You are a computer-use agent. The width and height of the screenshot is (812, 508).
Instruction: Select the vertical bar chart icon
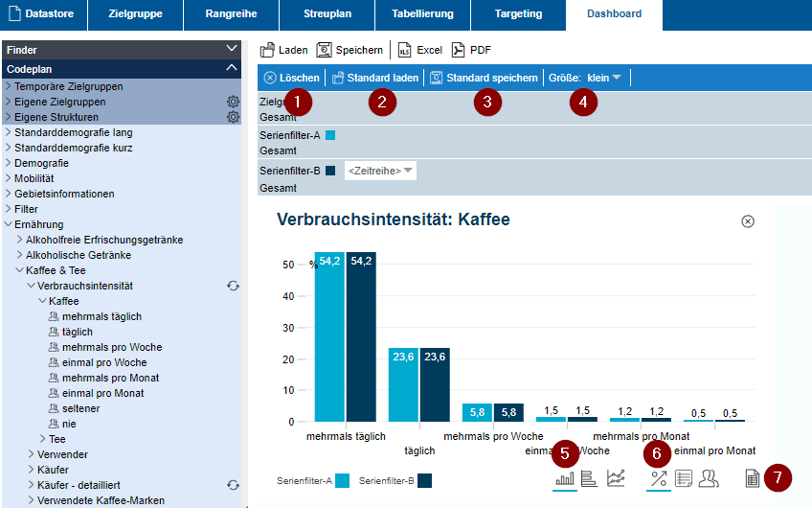pyautogui.click(x=565, y=478)
